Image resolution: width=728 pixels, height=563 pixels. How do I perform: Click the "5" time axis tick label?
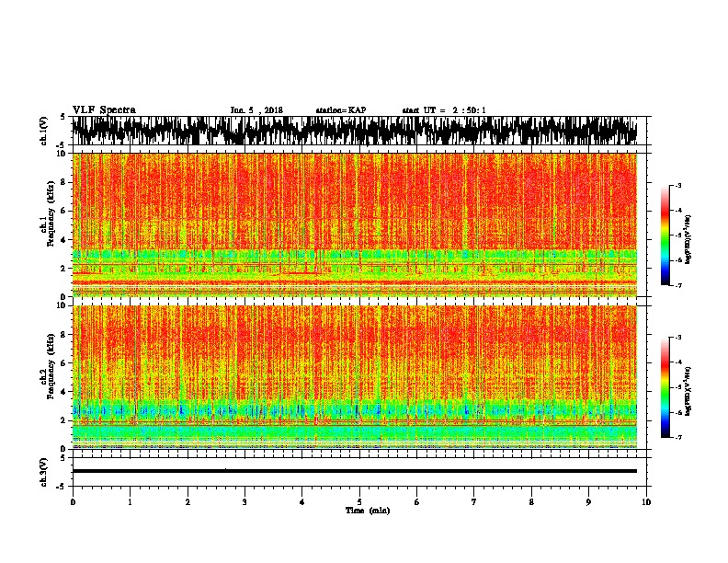[359, 502]
